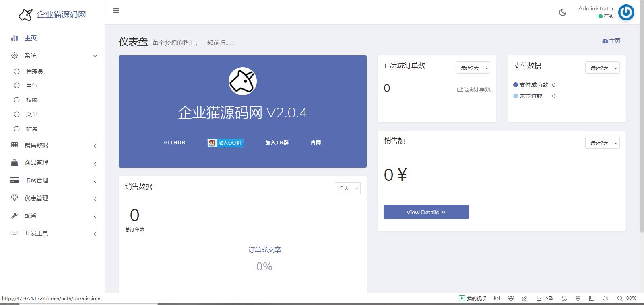This screenshot has height=305, width=644.
Task: Click the unicorn logo in sidebar header
Action: click(x=25, y=15)
